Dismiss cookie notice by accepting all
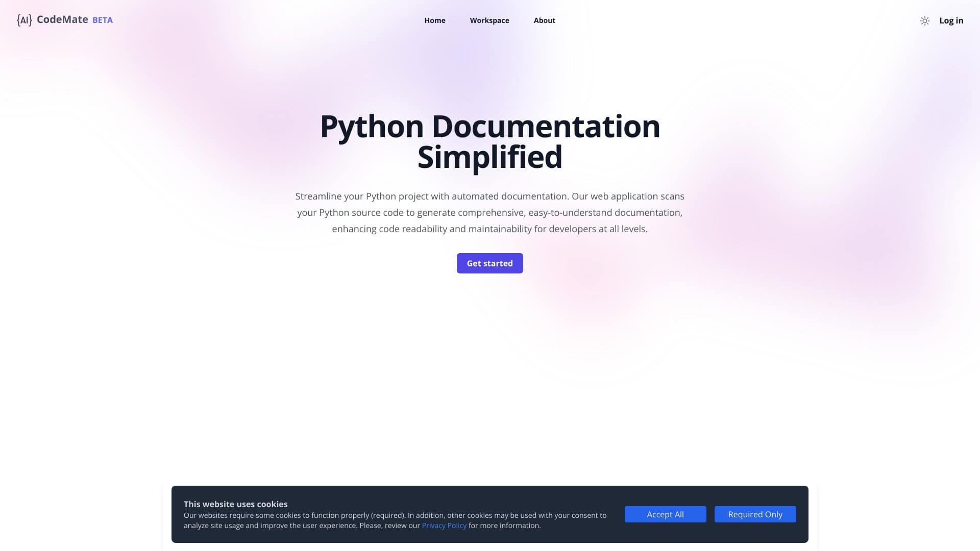Viewport: 980px width, 551px height. pos(665,514)
